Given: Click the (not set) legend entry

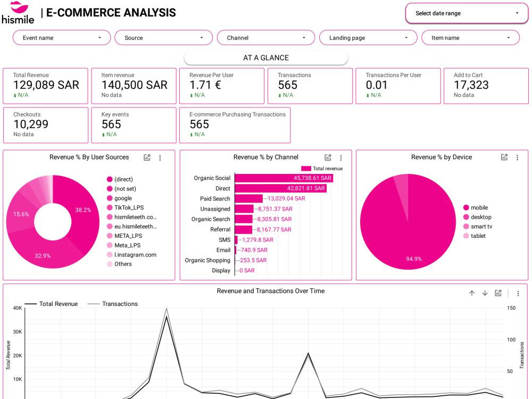Looking at the screenshot, I should click(121, 189).
